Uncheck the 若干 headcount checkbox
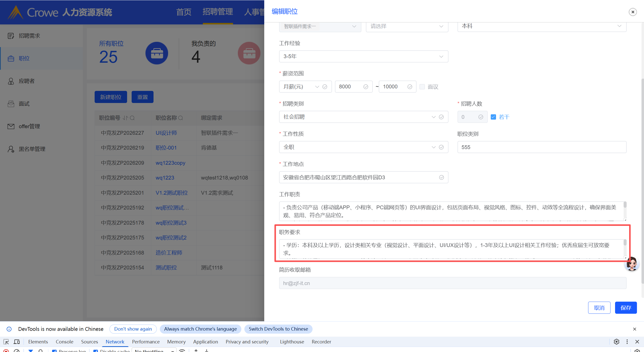The height and width of the screenshot is (352, 644). [493, 117]
